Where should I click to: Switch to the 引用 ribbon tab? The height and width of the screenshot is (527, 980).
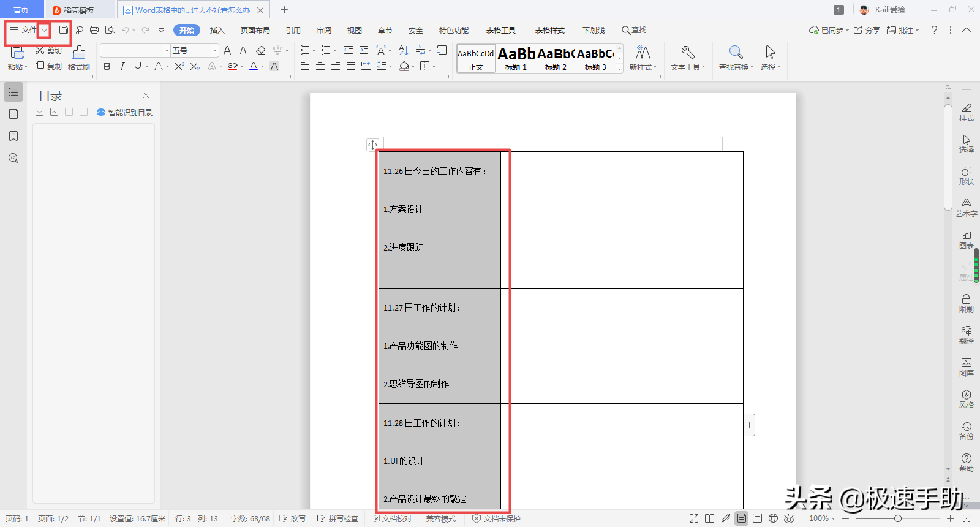tap(293, 30)
